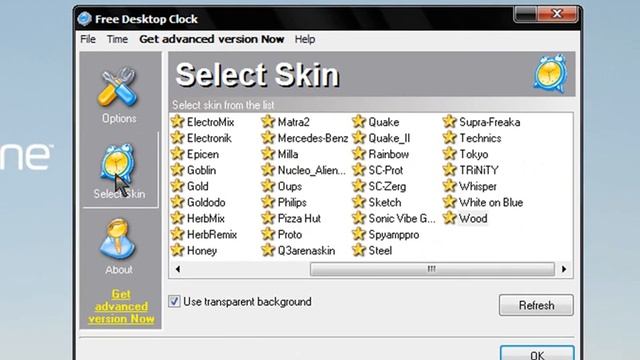Click the star icon beside Matra2
This screenshot has height=360, width=640.
pos(268,122)
